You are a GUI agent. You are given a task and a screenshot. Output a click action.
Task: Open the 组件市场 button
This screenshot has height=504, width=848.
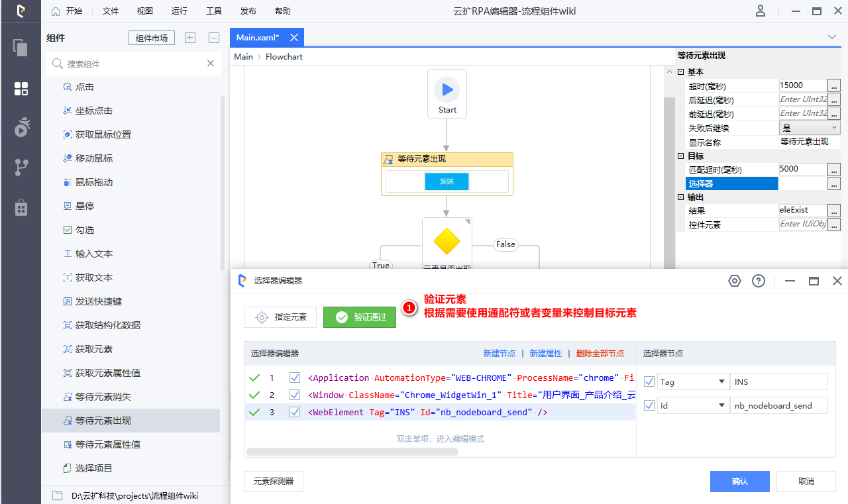click(152, 38)
